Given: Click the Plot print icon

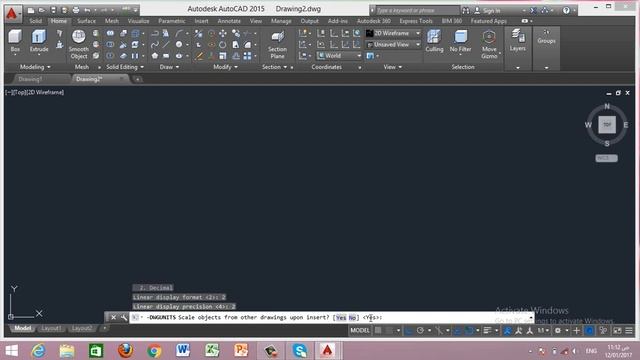Looking at the screenshot, I should coord(76,10).
